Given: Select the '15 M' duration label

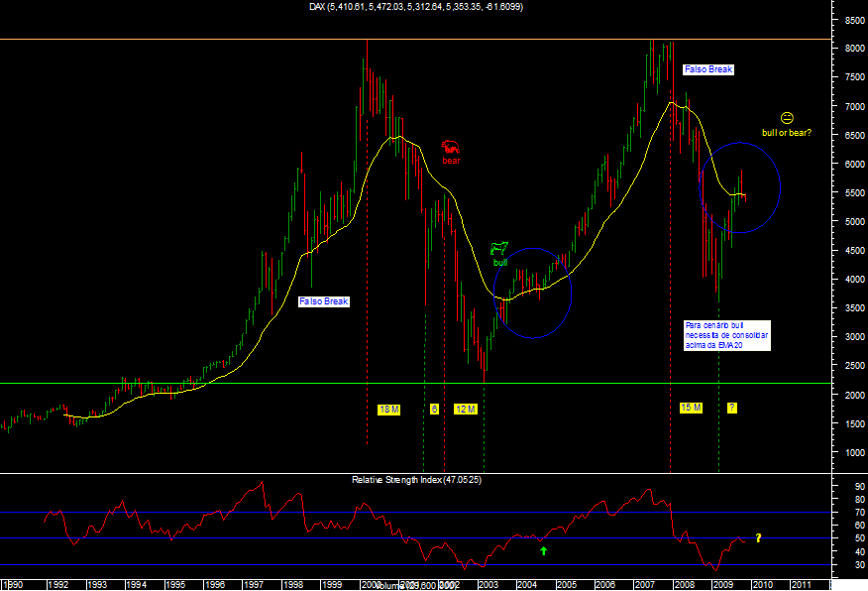Looking at the screenshot, I should coord(691,408).
